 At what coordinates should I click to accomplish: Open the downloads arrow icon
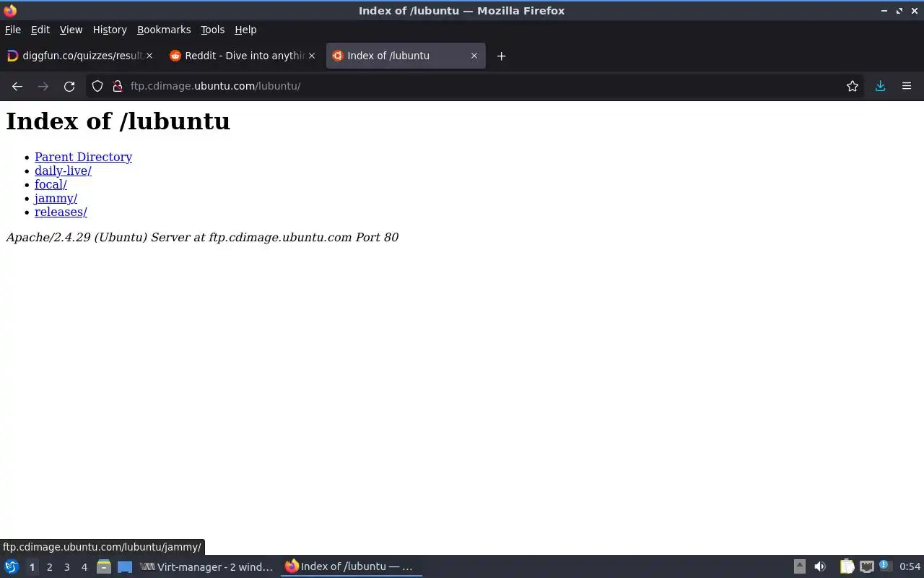[880, 86]
